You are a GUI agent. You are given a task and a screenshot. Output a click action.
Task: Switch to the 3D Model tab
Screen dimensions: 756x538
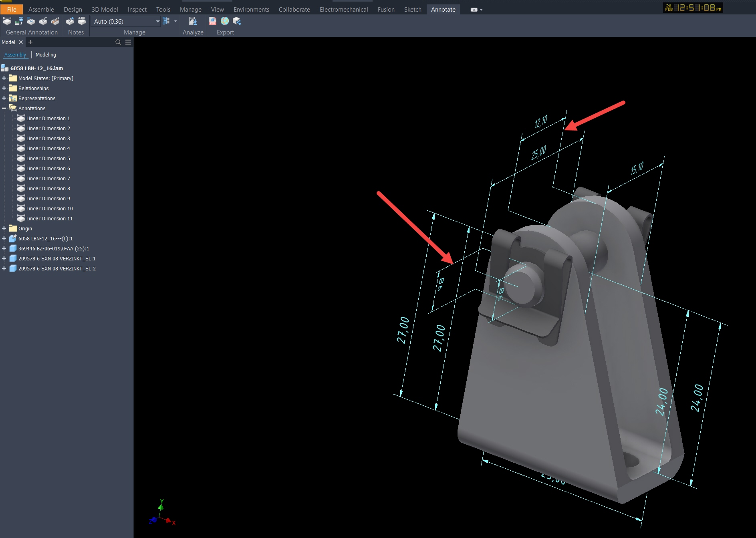105,10
